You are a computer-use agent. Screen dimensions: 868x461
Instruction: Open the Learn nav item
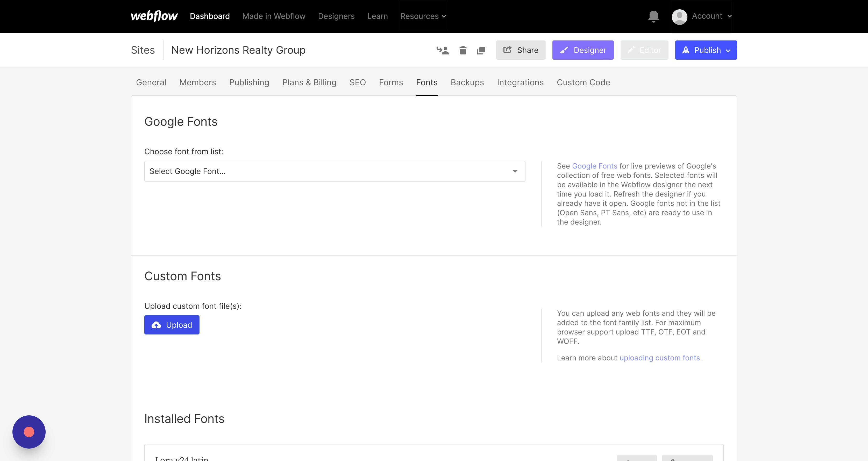(x=378, y=16)
